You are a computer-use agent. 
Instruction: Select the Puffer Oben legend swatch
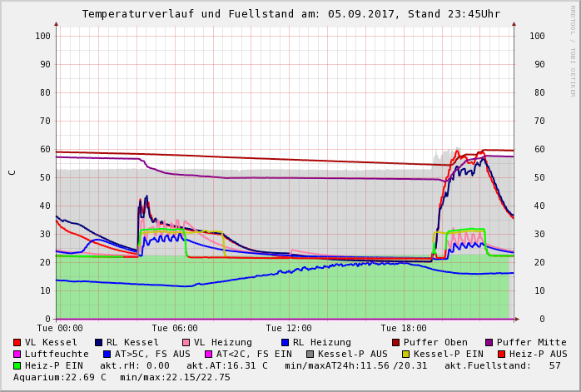pyautogui.click(x=396, y=342)
